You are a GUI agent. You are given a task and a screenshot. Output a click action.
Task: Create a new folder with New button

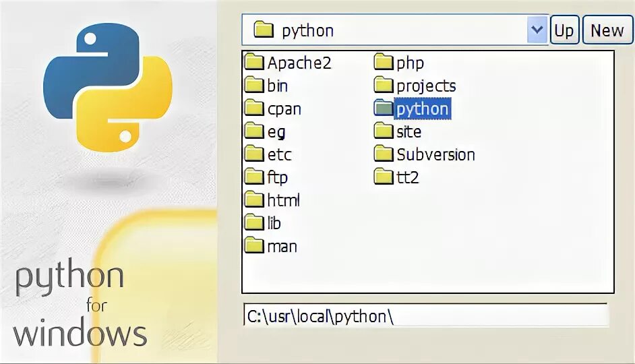(607, 30)
